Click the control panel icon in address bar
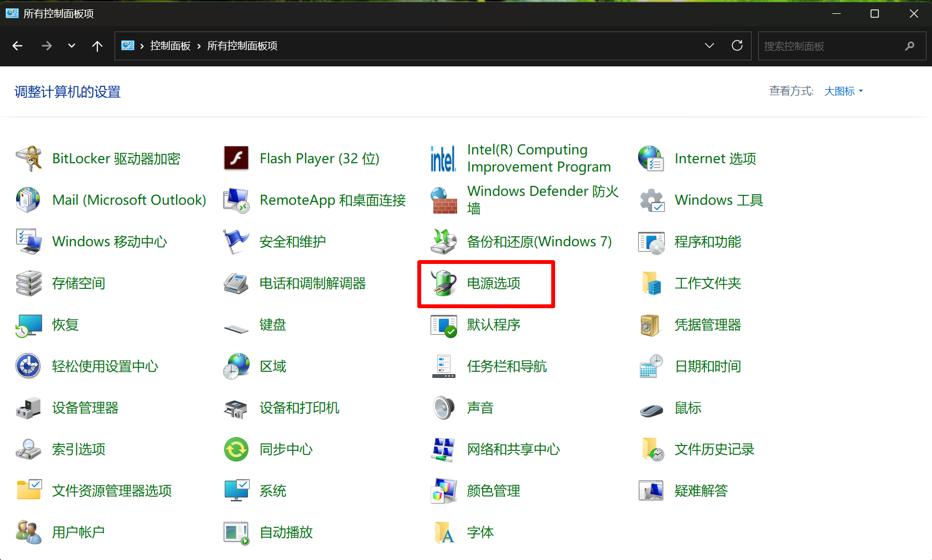This screenshot has height=560, width=932. 128,45
